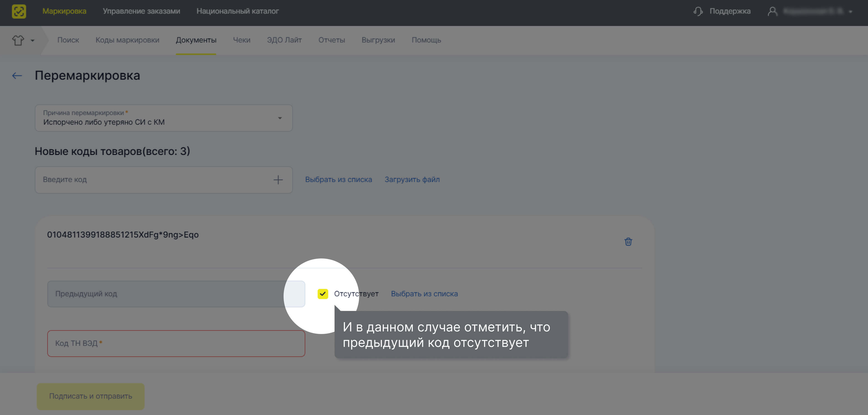Open the Коды маркировки tab
Viewport: 868px width, 415px height.
127,40
